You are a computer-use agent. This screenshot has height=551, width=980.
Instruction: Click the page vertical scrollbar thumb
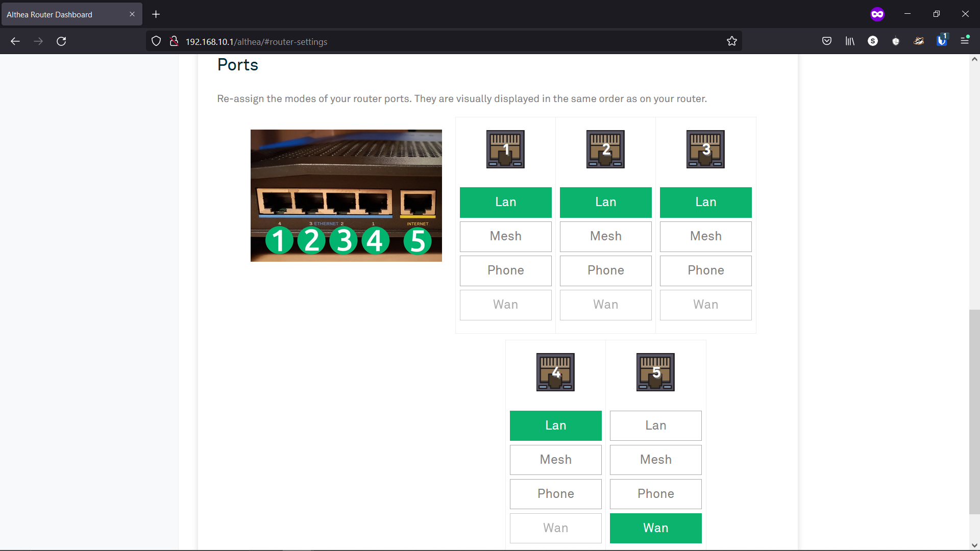click(974, 412)
